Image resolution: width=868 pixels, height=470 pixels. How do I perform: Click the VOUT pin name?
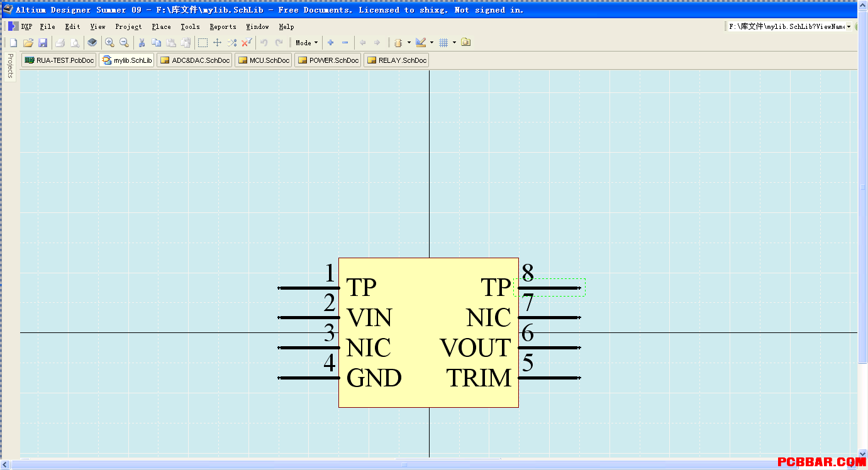475,347
